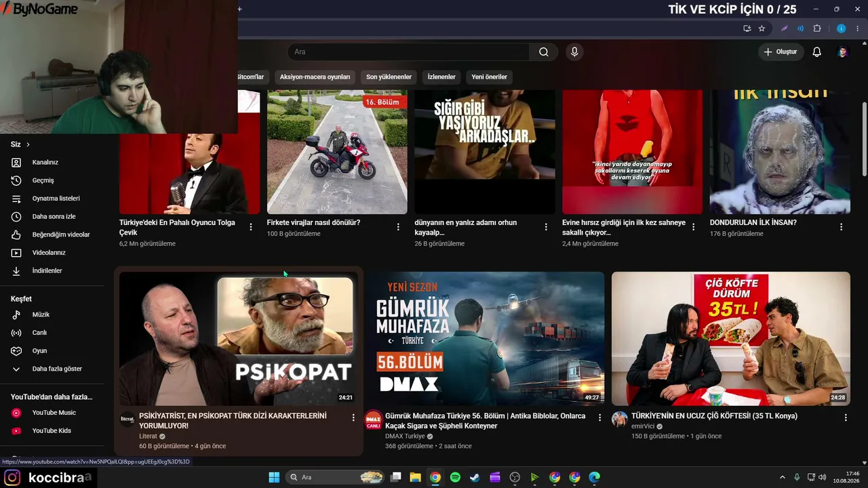This screenshot has width=868, height=488.
Task: Open Chrome's three-dot menu
Action: click(857, 28)
